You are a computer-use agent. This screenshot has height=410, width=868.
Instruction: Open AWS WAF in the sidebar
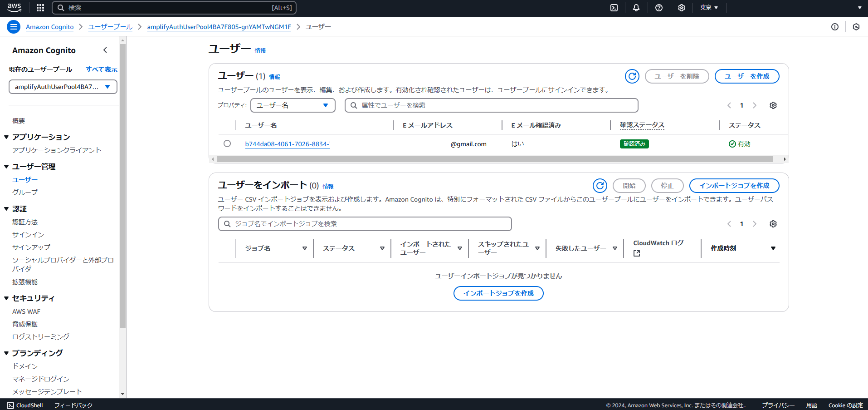[26, 311]
